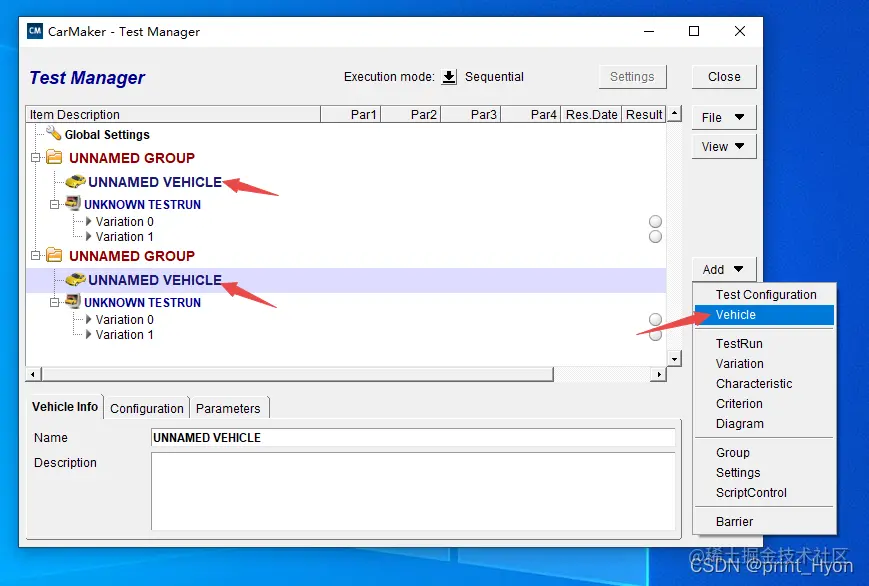Collapse the second UNKNOWN TESTRUN node
This screenshot has height=586, width=869.
(54, 302)
